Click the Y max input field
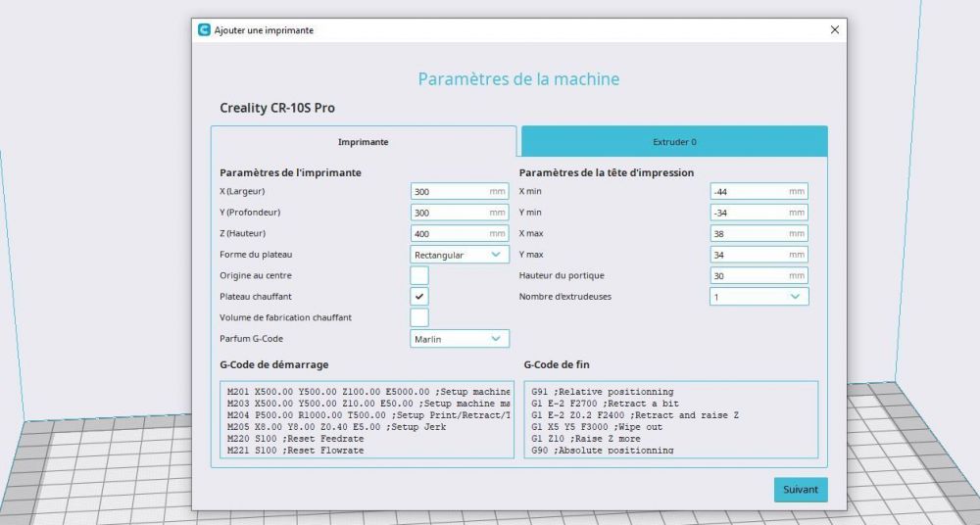Screen dimensions: 980x525 point(759,255)
